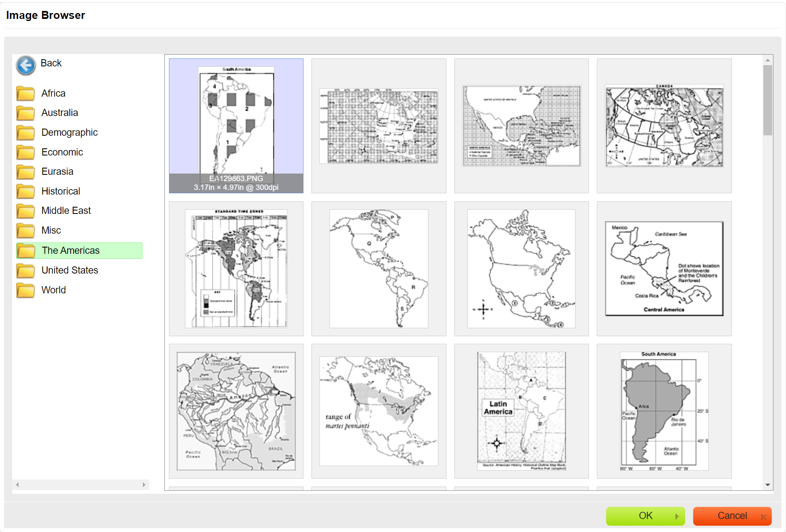786x532 pixels.
Task: Select the Economic category label
Action: 62,152
